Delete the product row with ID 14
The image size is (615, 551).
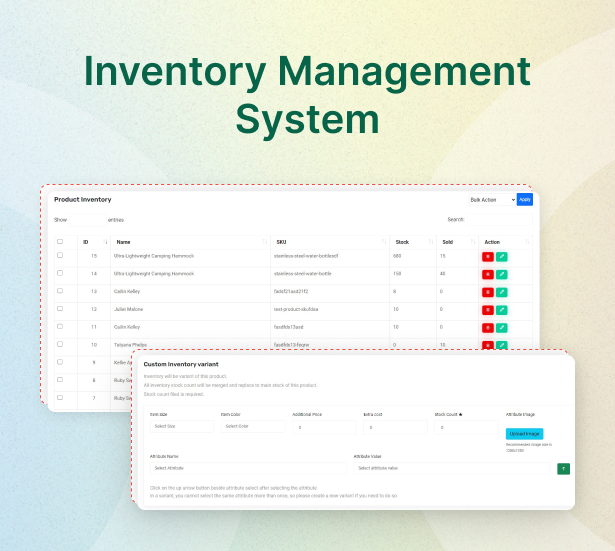(x=487, y=274)
